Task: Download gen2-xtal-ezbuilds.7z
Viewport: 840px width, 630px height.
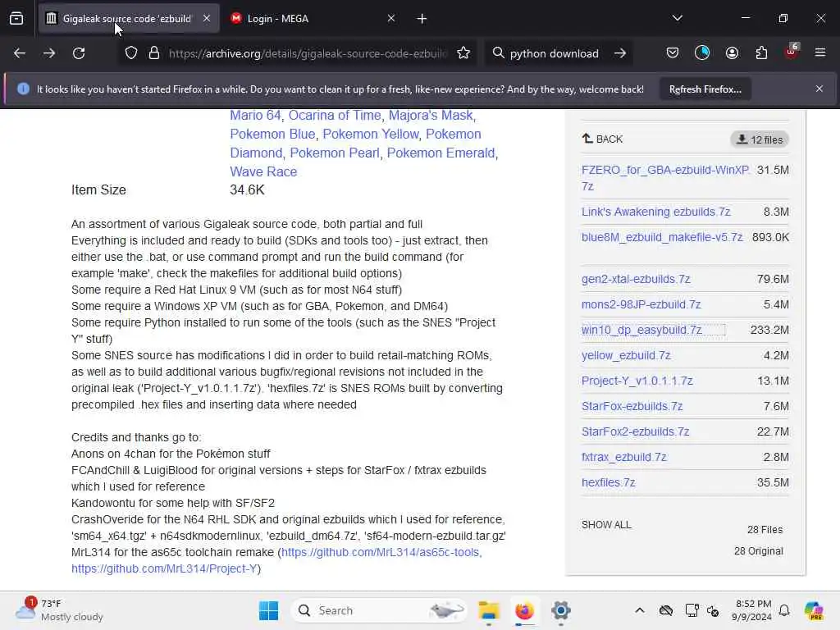Action: (x=636, y=279)
